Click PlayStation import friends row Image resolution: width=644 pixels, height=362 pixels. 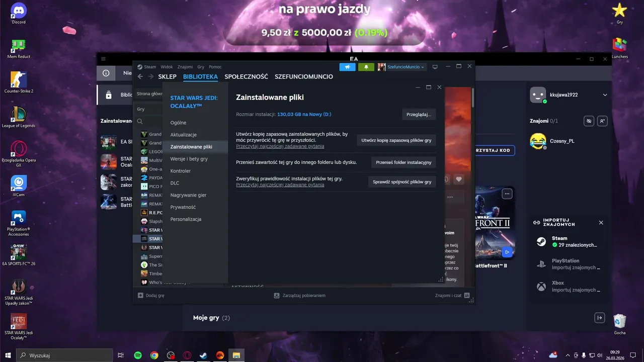coord(569,264)
